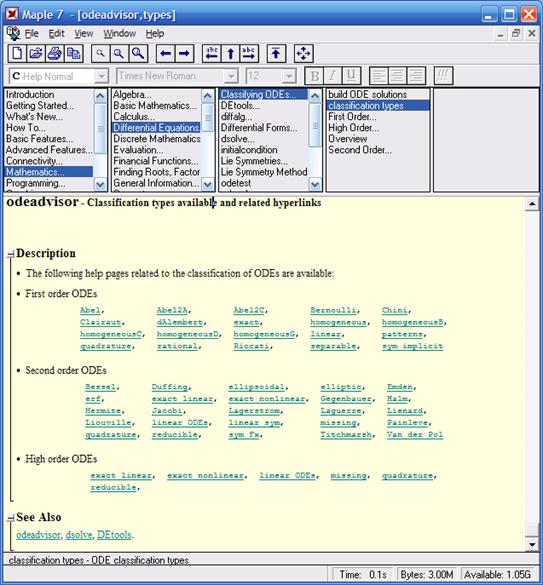The height and width of the screenshot is (585, 543).
Task: Restore the inner document window
Action: (516, 34)
